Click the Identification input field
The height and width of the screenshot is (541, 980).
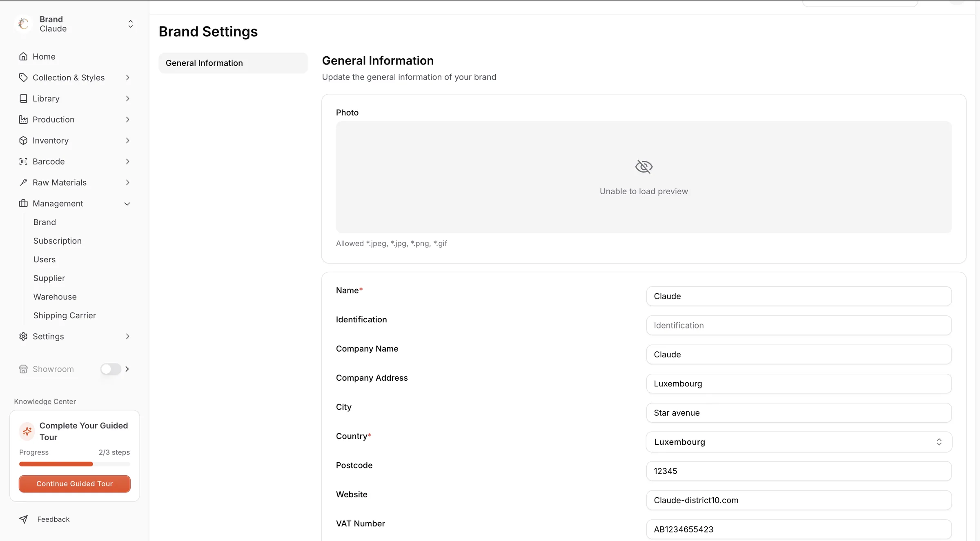click(x=799, y=326)
